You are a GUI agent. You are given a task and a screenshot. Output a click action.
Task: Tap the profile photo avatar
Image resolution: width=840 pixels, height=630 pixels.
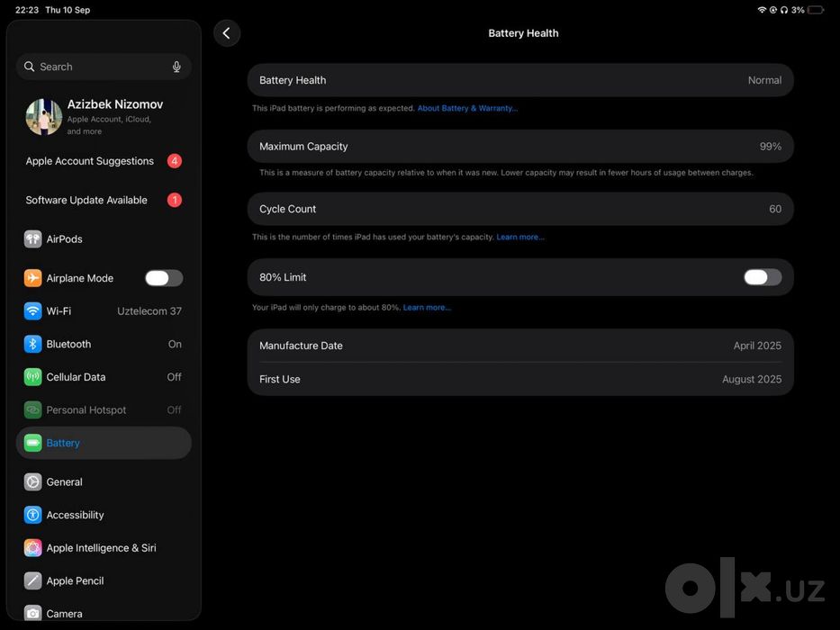[43, 117]
